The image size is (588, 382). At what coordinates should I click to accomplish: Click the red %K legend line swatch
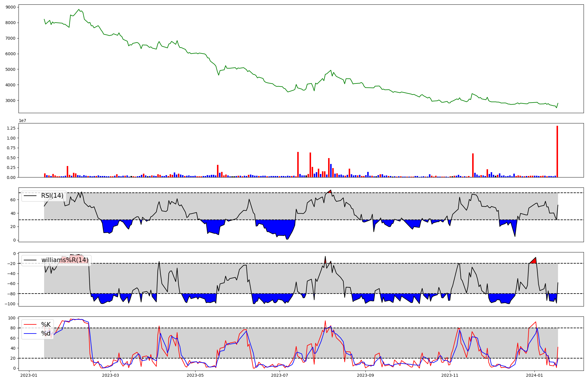[x=30, y=325]
